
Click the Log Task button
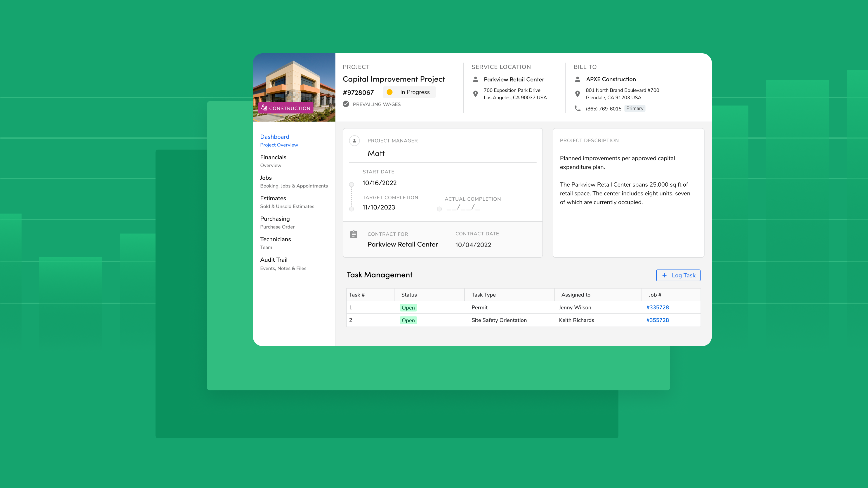coord(678,275)
